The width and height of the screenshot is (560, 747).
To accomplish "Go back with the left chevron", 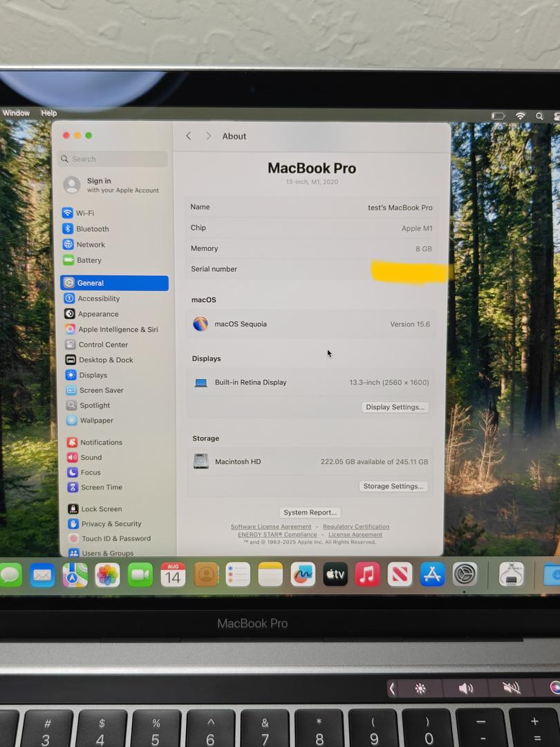I will click(189, 136).
